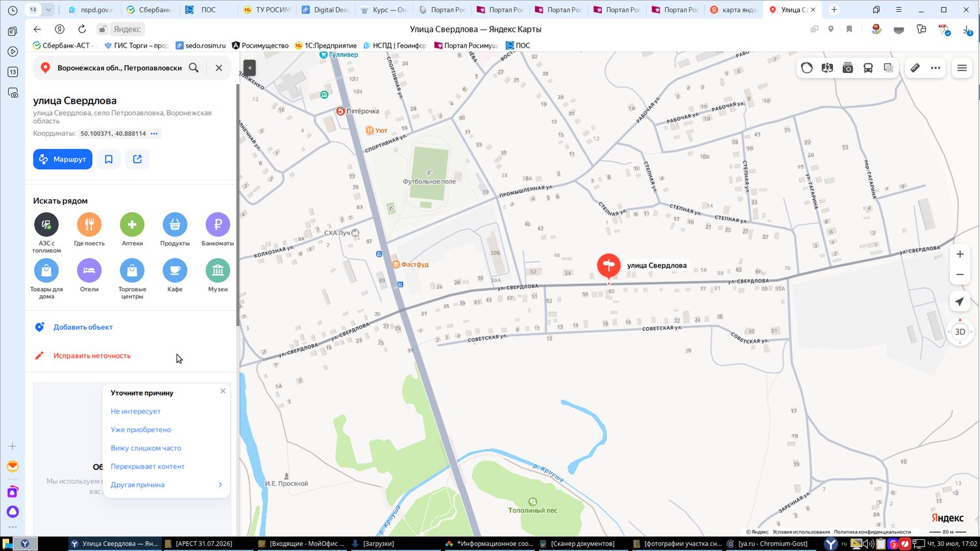Locate me with the geolocation arrow
The width and height of the screenshot is (980, 551).
pos(960,302)
